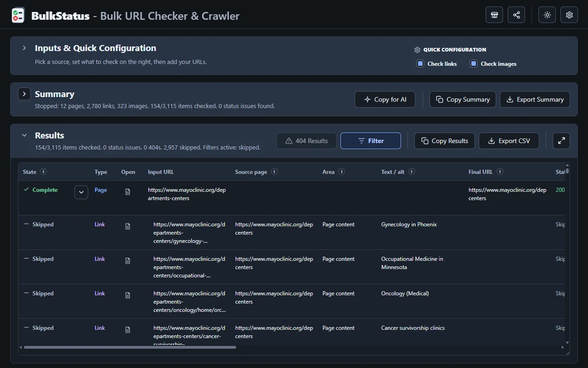
Task: Click the results table horizontal scrollbar
Action: (x=130, y=347)
